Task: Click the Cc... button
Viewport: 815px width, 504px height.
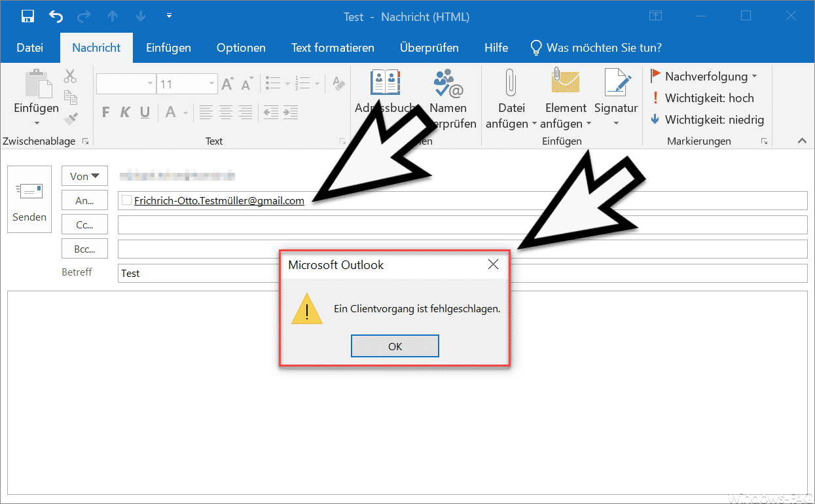Action: [x=85, y=225]
